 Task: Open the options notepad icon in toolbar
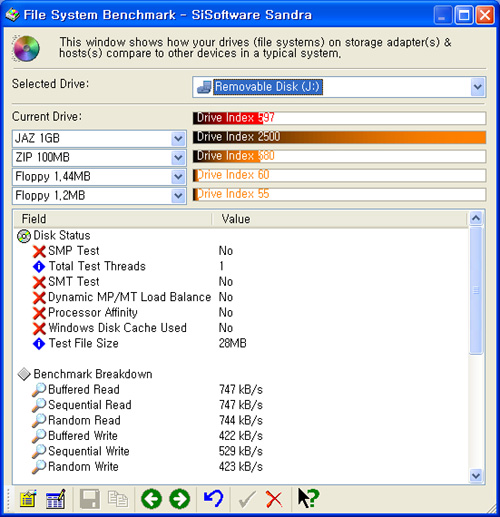[x=28, y=499]
